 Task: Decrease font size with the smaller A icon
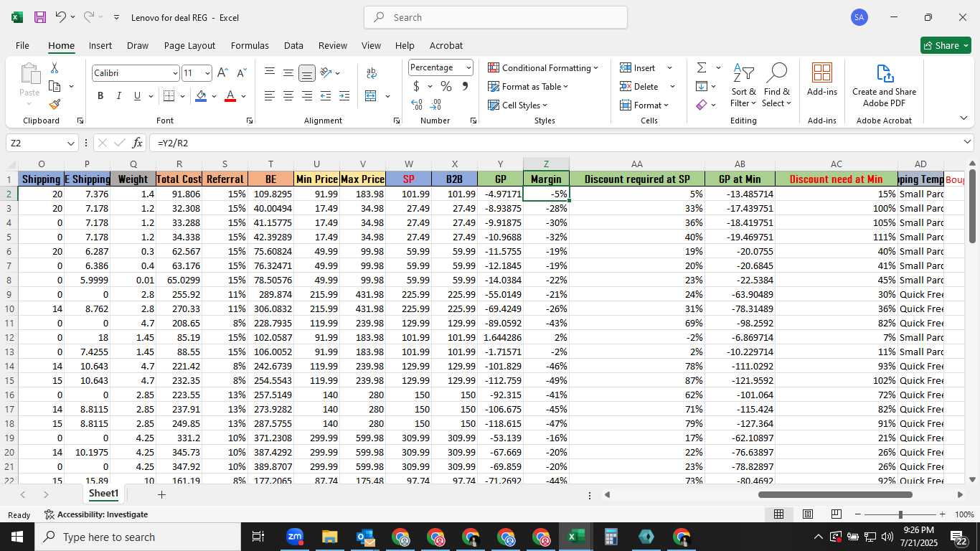point(241,73)
